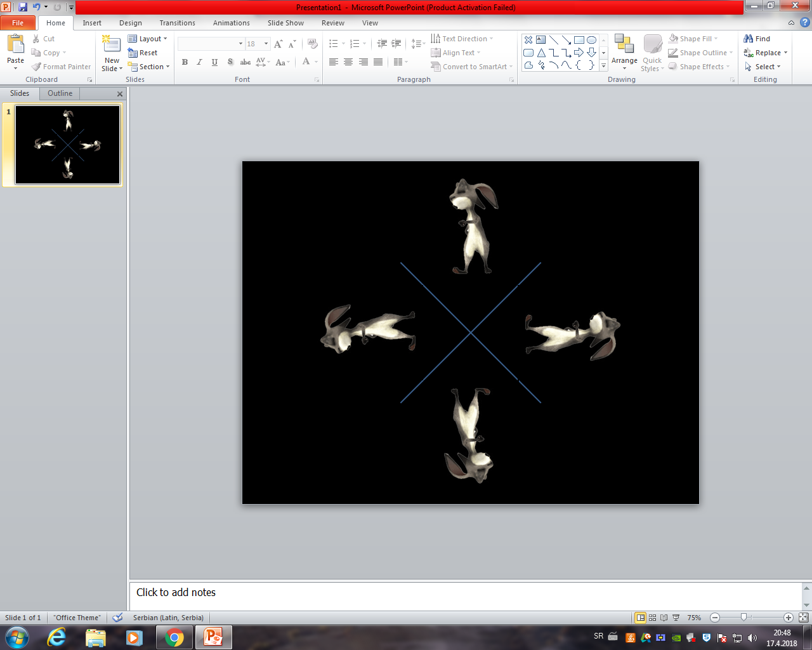
Task: Reset slide layout with Reset button
Action: tap(143, 53)
